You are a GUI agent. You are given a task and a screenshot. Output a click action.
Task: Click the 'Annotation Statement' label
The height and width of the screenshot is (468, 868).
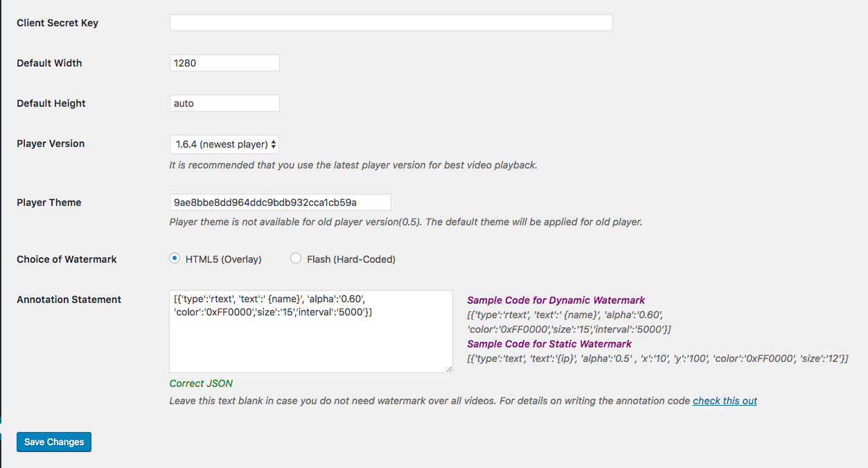[69, 300]
